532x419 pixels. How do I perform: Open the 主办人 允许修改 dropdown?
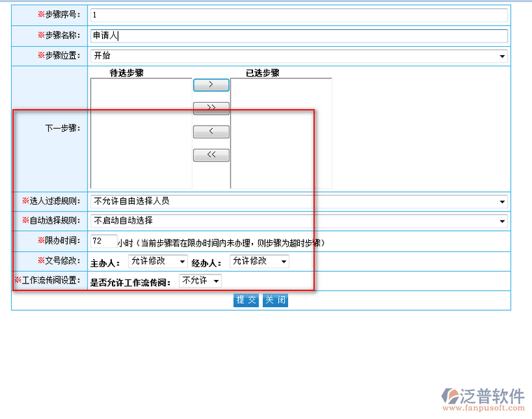tap(158, 261)
